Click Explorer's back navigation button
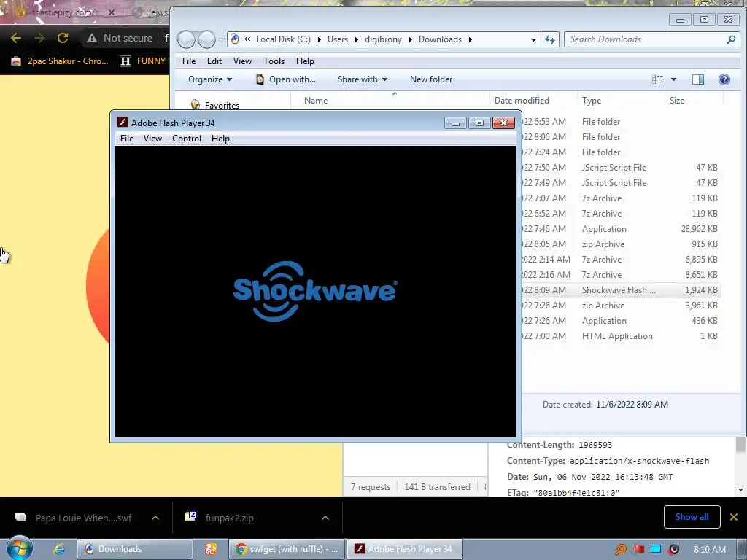Screen dimensions: 747x560 186,39
